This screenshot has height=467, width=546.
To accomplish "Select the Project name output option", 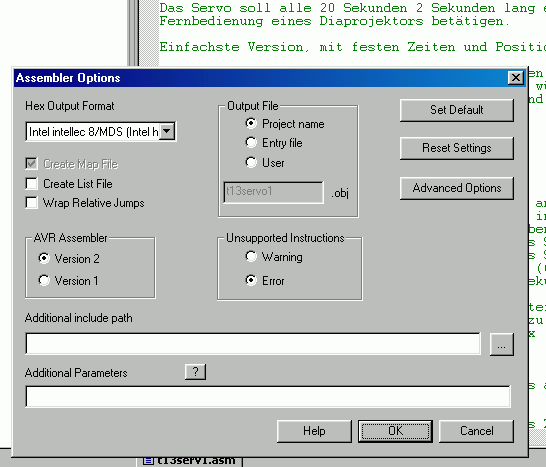I will tap(251, 123).
